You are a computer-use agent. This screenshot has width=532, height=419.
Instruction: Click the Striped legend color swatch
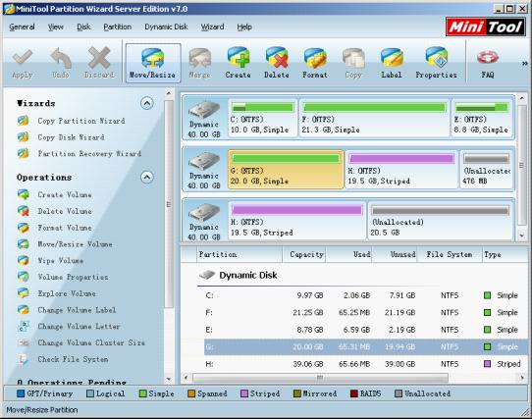(244, 393)
